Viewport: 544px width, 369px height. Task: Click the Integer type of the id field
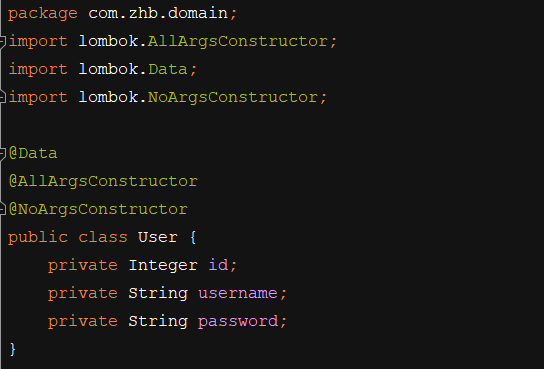pyautogui.click(x=163, y=265)
